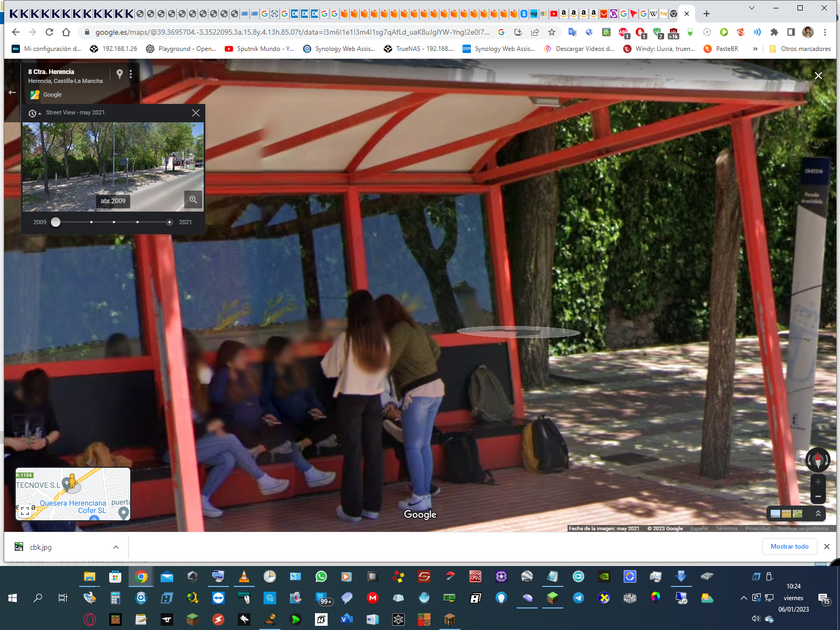
Task: Open the three-dot options menu in address card
Action: [131, 74]
